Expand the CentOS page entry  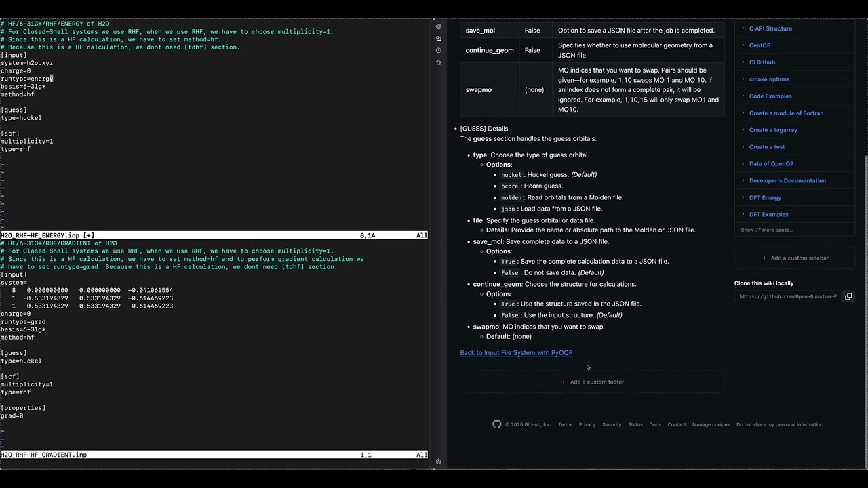[x=743, y=45]
